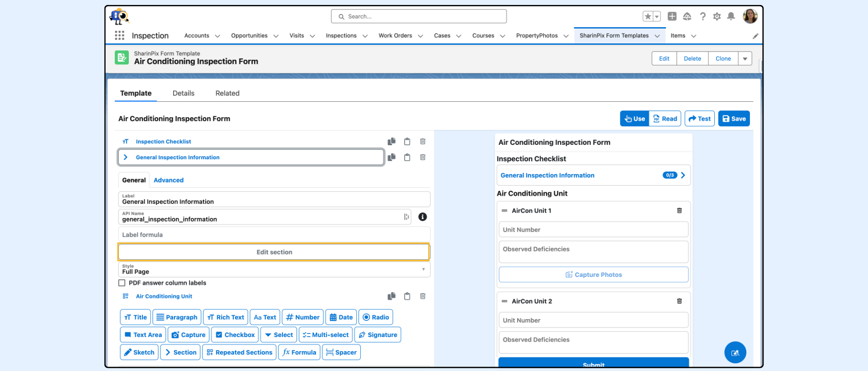This screenshot has height=371, width=868.
Task: Enable PDF answer column labels checkbox
Action: point(122,283)
